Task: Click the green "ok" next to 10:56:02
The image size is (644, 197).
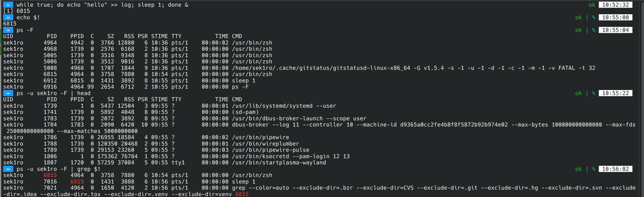Action: click(x=578, y=169)
